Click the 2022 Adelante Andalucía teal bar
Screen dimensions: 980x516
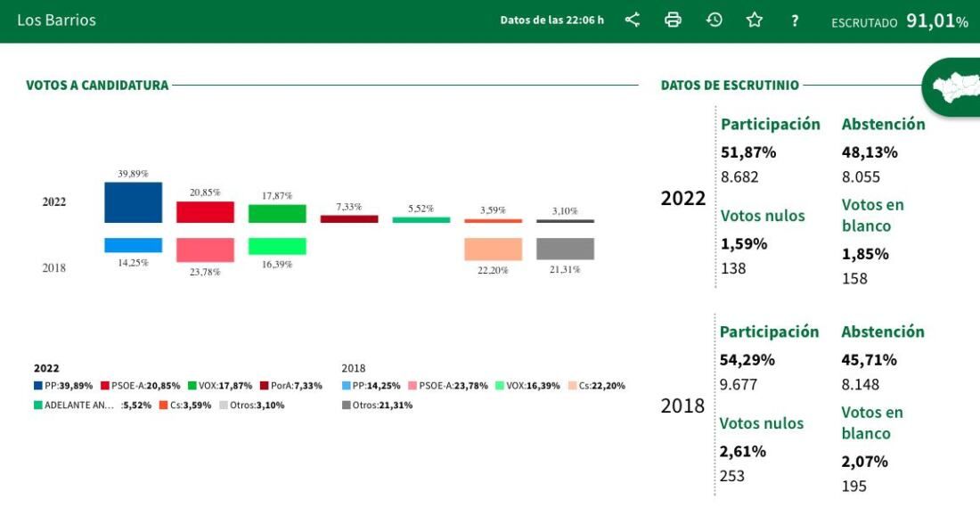point(421,220)
